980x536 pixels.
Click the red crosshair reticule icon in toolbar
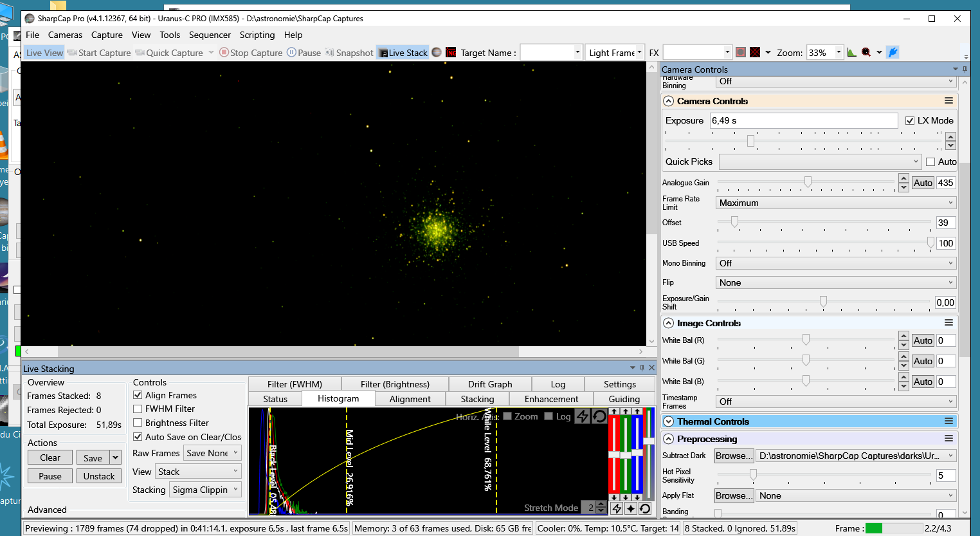[755, 53]
